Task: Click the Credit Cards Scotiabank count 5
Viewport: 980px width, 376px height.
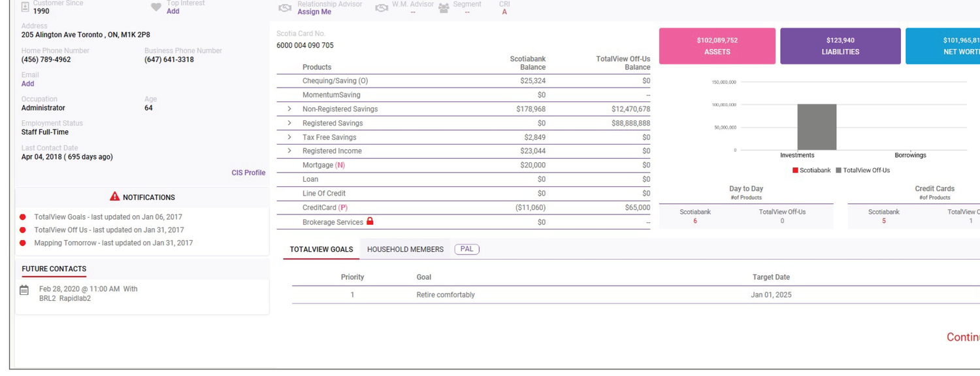Action: pos(884,221)
